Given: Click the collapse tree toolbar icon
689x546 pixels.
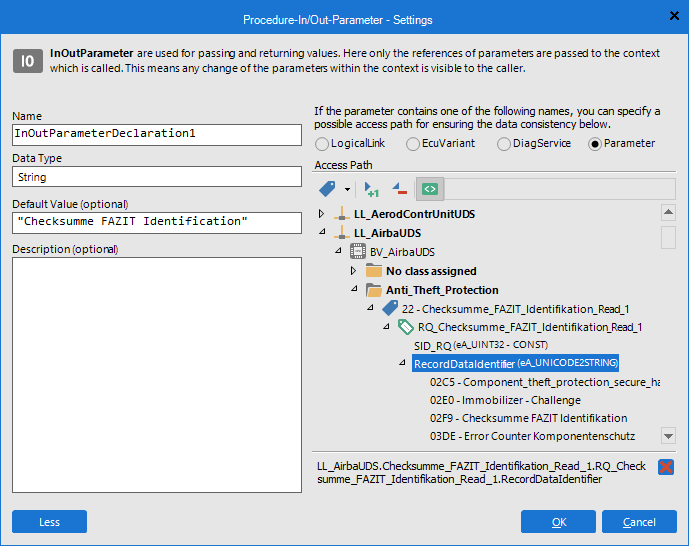Looking at the screenshot, I should point(399,188).
